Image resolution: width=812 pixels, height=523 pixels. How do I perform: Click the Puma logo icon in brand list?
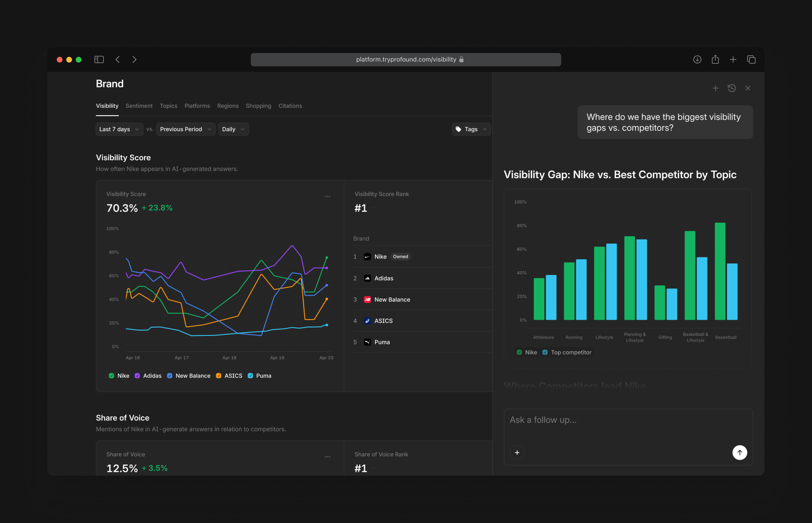pos(367,342)
